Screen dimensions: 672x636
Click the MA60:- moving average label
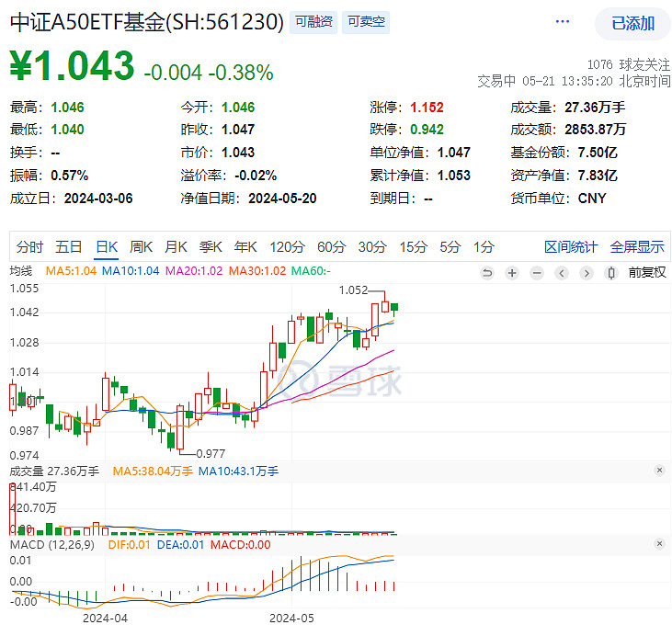click(x=311, y=271)
